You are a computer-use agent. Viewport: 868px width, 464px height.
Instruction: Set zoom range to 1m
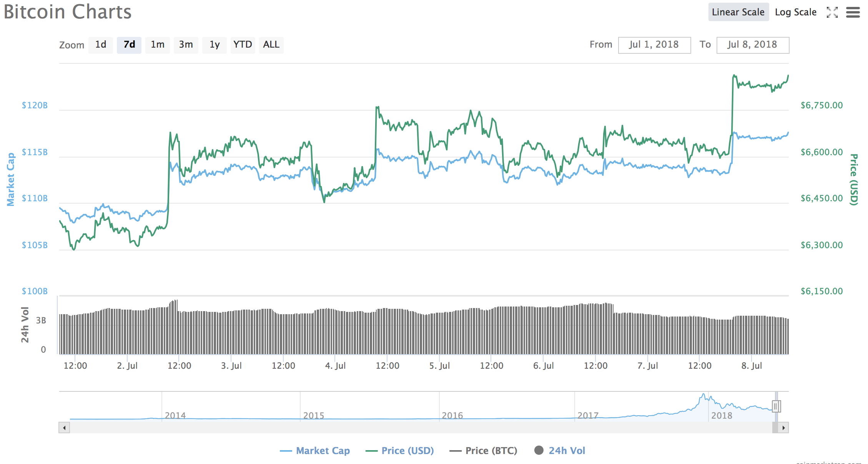click(x=158, y=45)
